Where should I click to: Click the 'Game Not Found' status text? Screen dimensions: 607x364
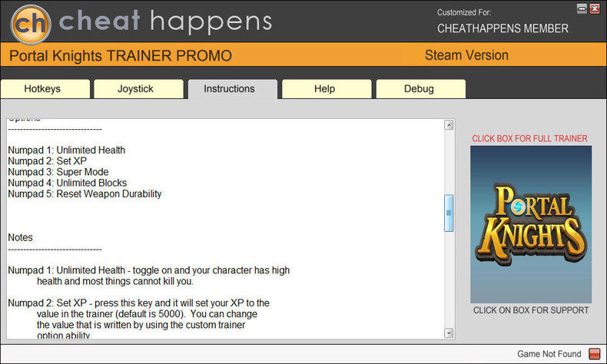click(x=549, y=354)
